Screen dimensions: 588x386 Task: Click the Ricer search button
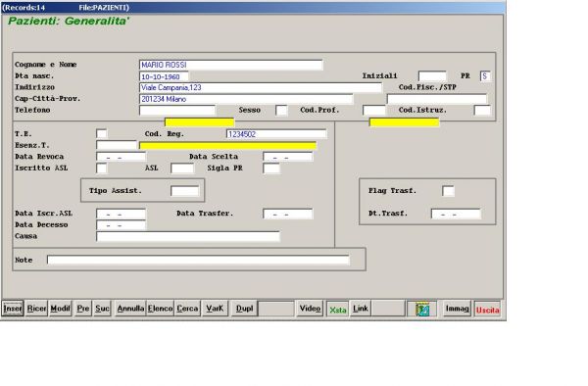pyautogui.click(x=36, y=309)
